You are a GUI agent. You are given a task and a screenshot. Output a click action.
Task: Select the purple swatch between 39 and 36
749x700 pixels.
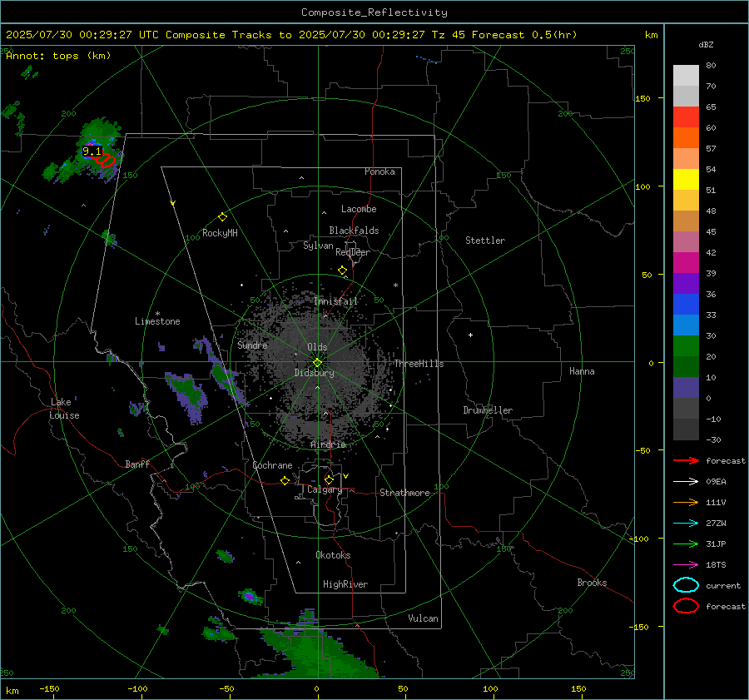(x=686, y=284)
